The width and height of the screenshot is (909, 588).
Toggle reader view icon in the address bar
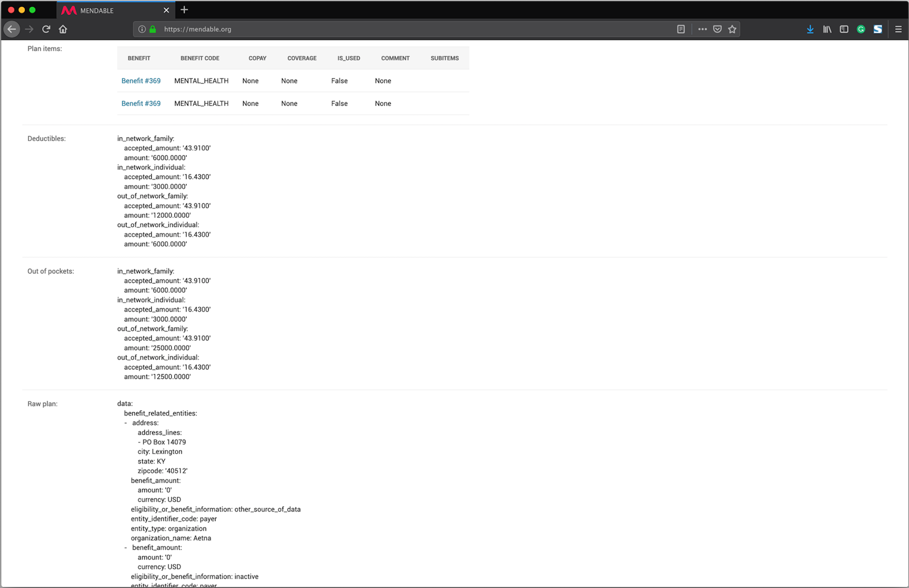pyautogui.click(x=681, y=29)
